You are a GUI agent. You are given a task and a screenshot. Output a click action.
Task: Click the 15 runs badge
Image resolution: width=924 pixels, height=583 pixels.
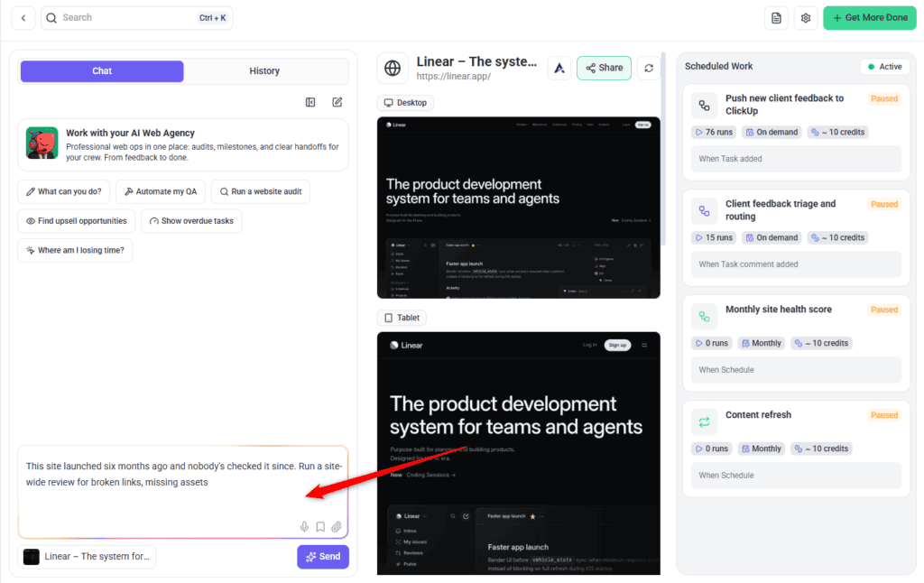pyautogui.click(x=714, y=237)
